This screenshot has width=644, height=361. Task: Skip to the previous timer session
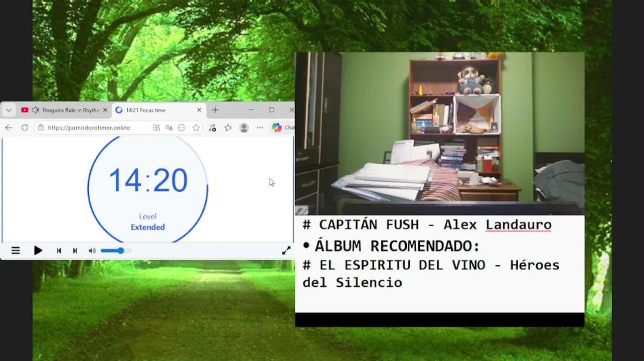[59, 251]
